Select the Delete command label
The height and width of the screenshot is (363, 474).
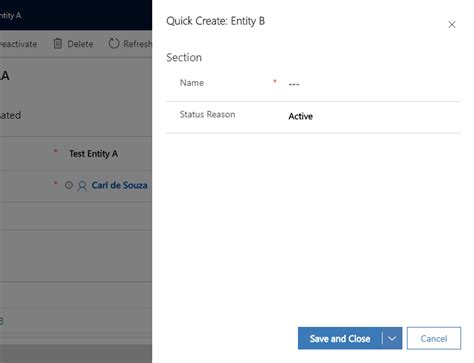[x=80, y=44]
